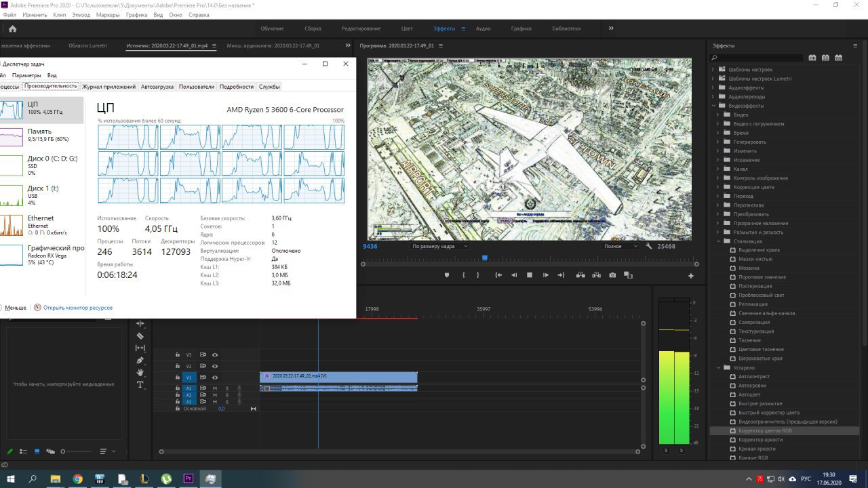Switch to the "Цвет" workspace
868x488 pixels.
(x=407, y=28)
